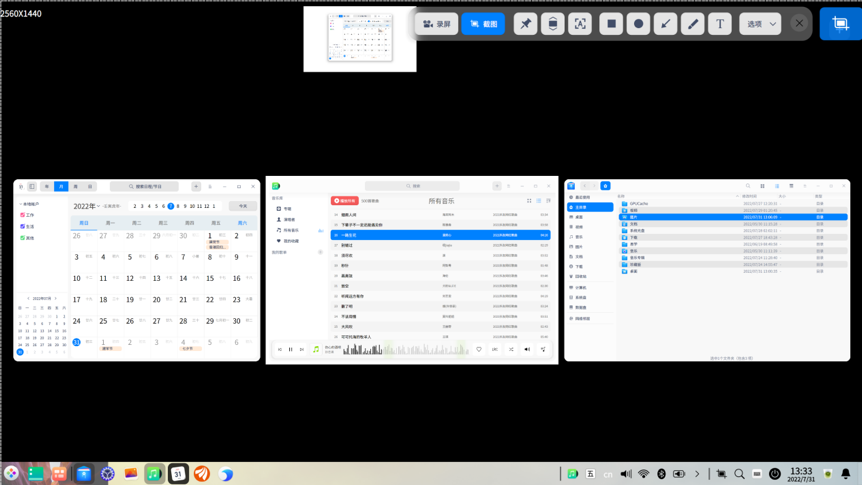Screen dimensions: 862x485
Task: Toggle shuffle play mode in music player
Action: tap(511, 349)
